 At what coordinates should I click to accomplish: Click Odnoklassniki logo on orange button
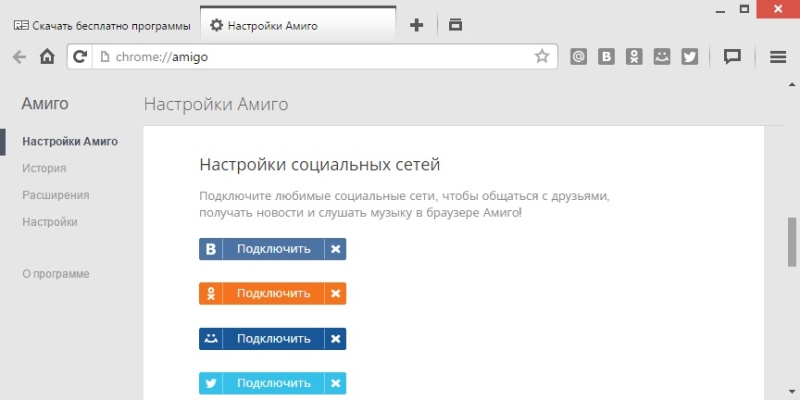211,293
